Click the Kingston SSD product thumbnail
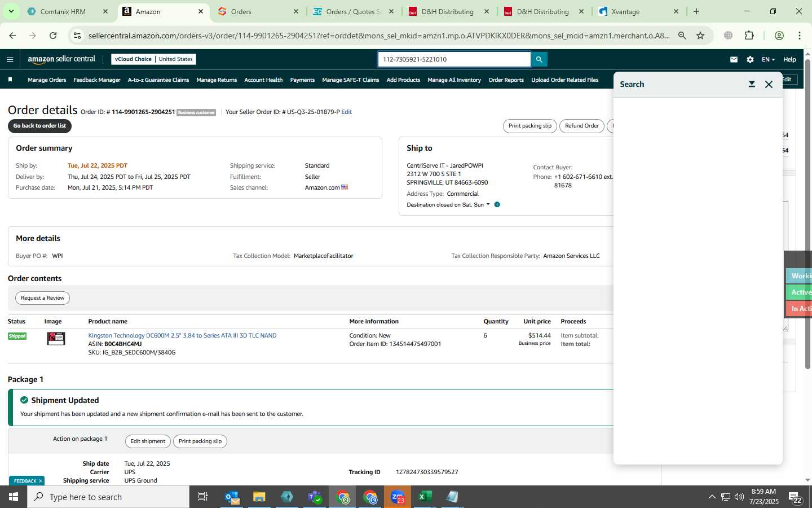The width and height of the screenshot is (812, 508). [56, 338]
